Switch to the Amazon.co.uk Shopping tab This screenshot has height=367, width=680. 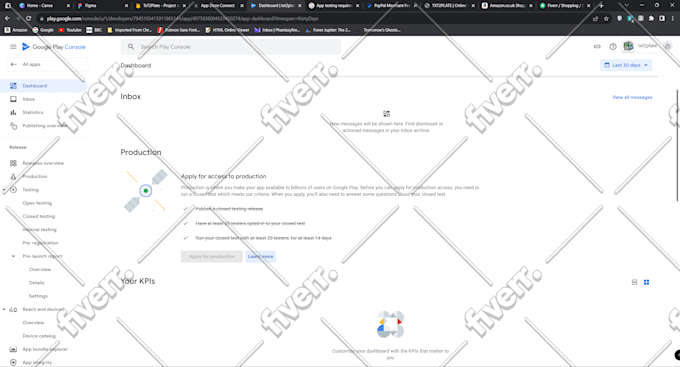[x=507, y=6]
